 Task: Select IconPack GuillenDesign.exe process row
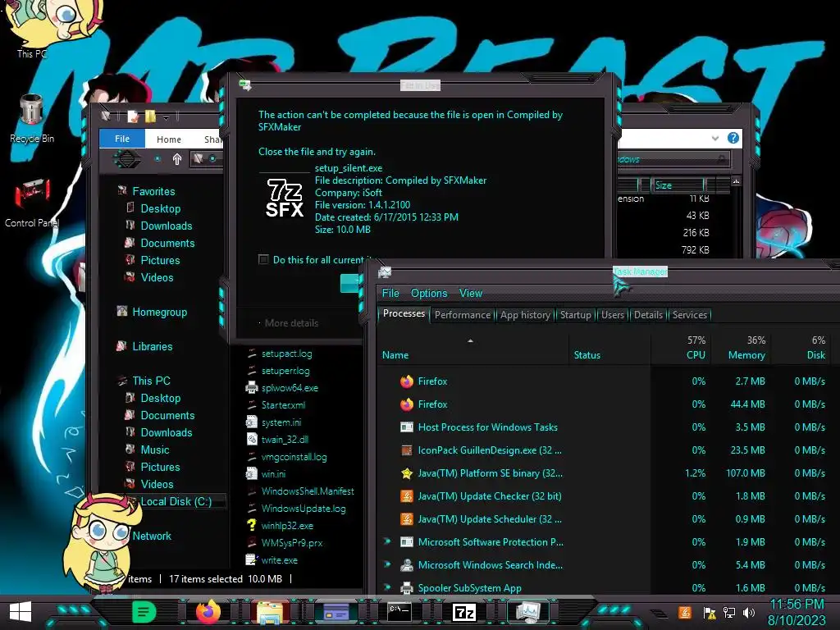tap(605, 450)
